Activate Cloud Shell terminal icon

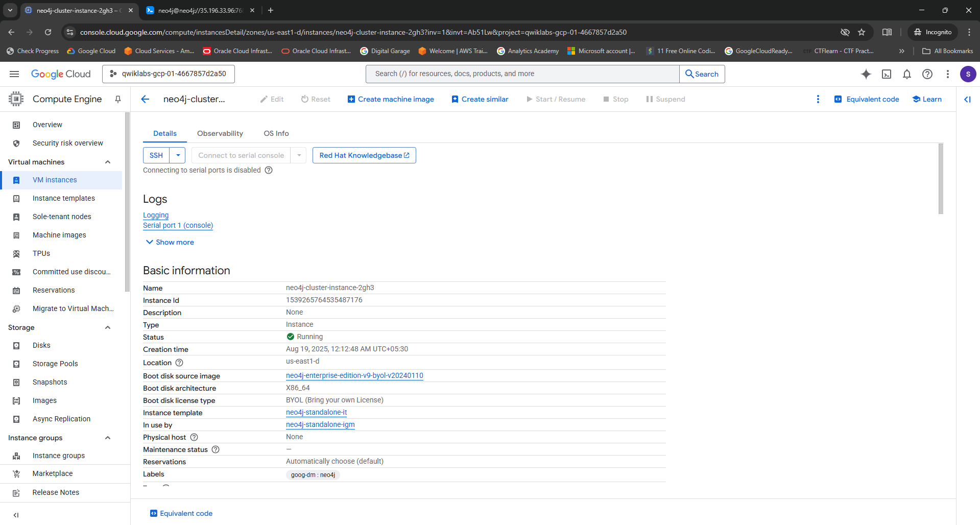pyautogui.click(x=887, y=74)
